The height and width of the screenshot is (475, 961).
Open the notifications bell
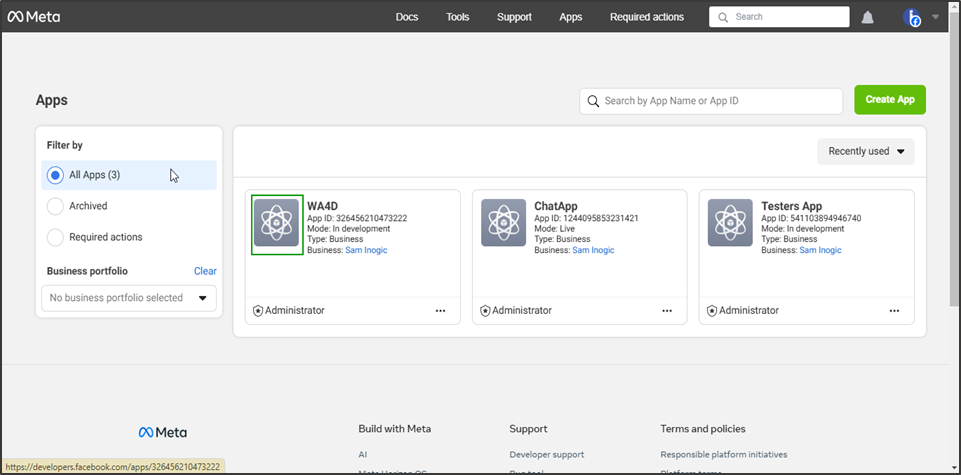868,17
